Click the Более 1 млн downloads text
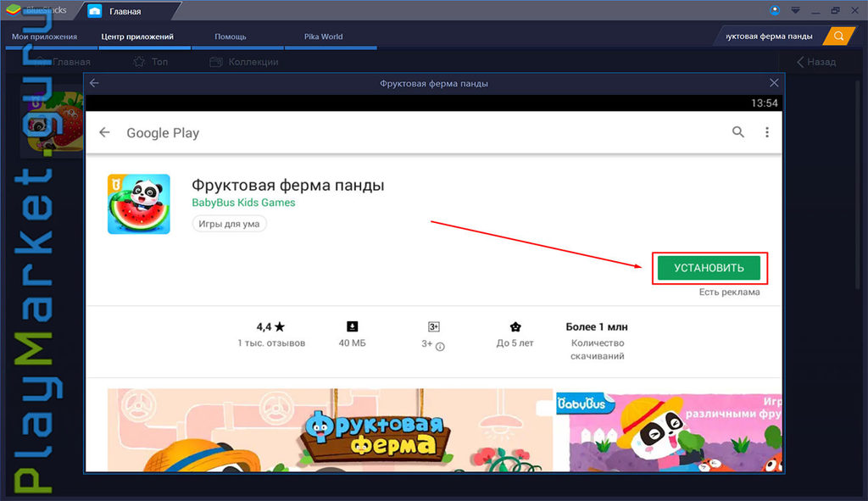This screenshot has height=501, width=868. point(597,326)
